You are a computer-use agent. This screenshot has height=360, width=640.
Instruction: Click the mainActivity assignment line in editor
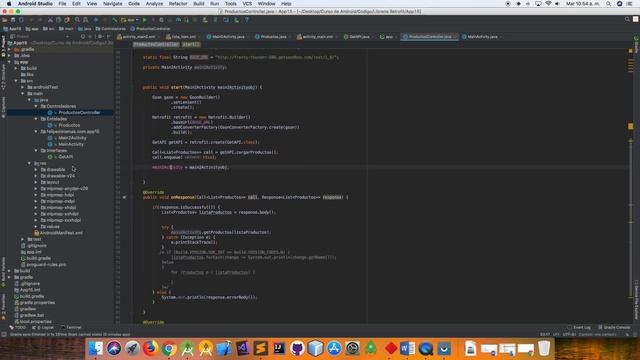pos(190,167)
